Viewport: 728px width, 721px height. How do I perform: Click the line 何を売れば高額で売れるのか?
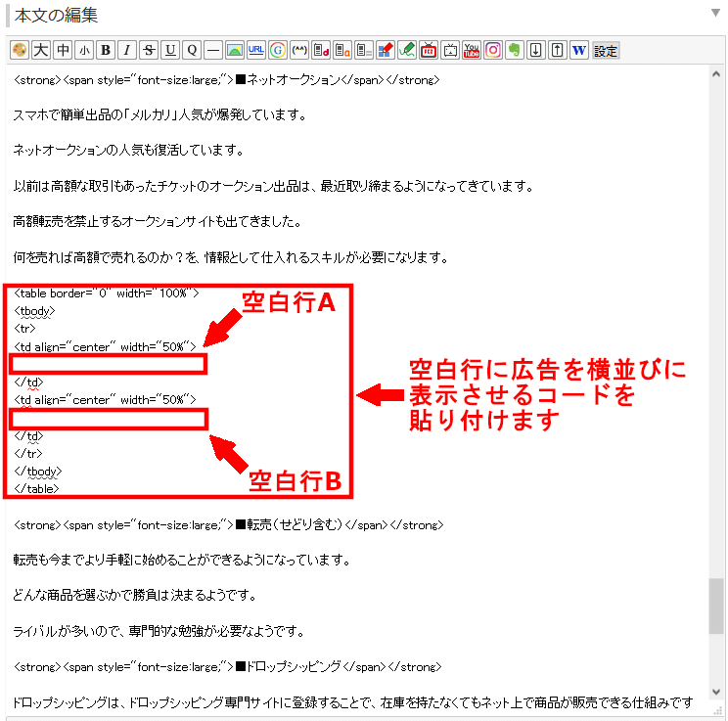pos(231,257)
